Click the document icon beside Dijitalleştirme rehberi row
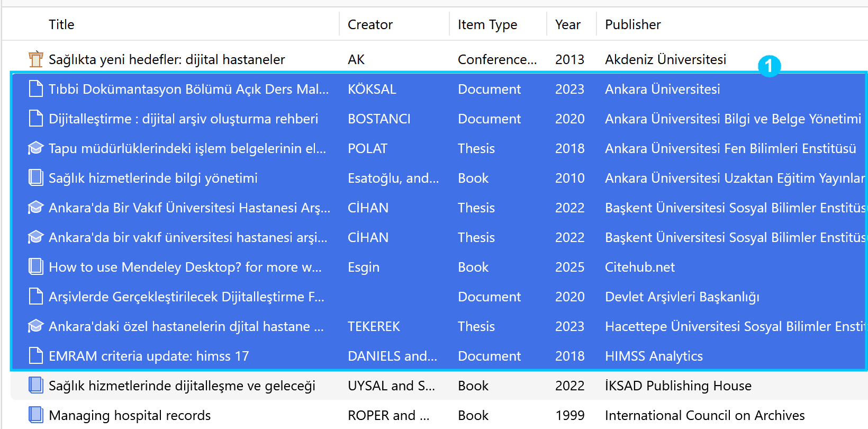The width and height of the screenshot is (868, 429). (35, 118)
